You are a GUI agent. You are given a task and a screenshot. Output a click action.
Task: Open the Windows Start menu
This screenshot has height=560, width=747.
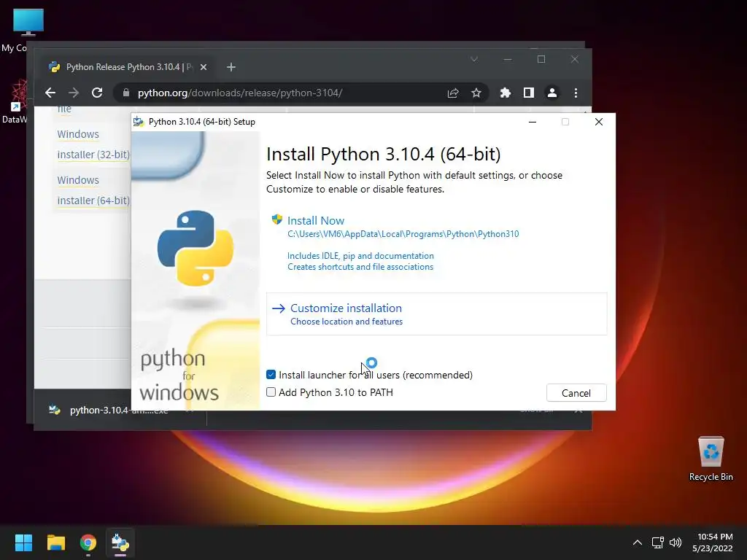23,542
